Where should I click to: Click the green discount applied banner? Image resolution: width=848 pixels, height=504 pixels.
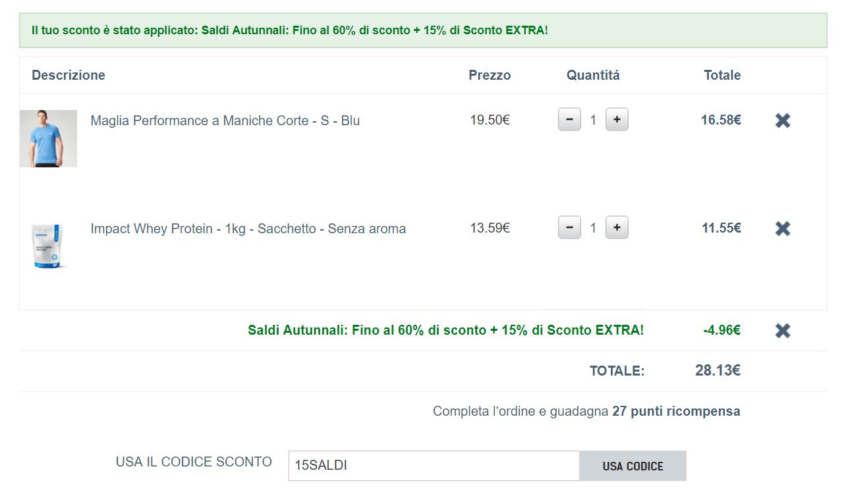pyautogui.click(x=422, y=30)
